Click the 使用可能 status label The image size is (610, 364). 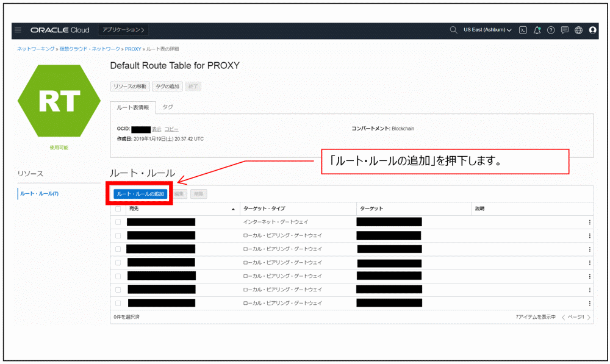pos(59,148)
